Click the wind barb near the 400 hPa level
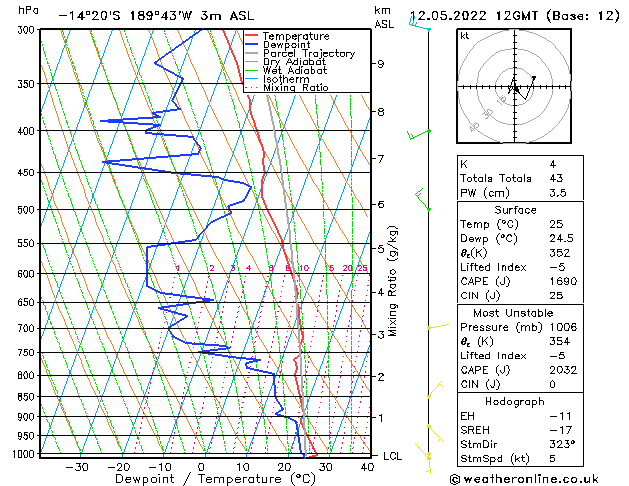The height and width of the screenshot is (486, 629). coord(418,132)
